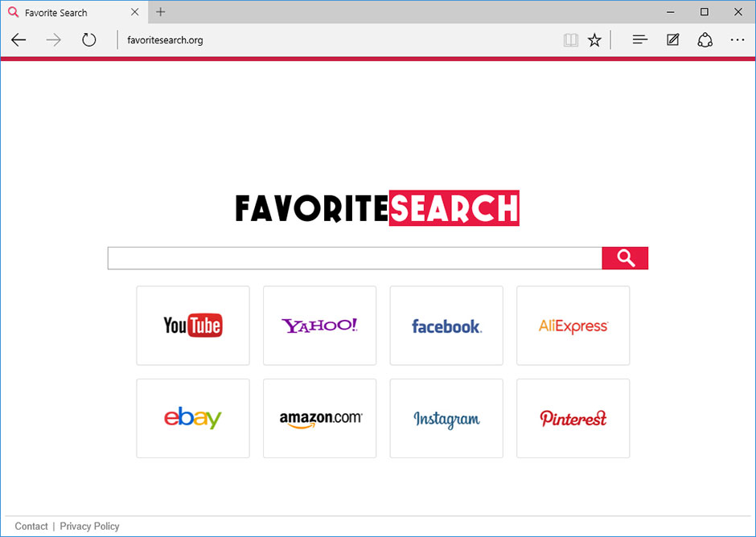Open the eBay shortcut tile

click(193, 418)
